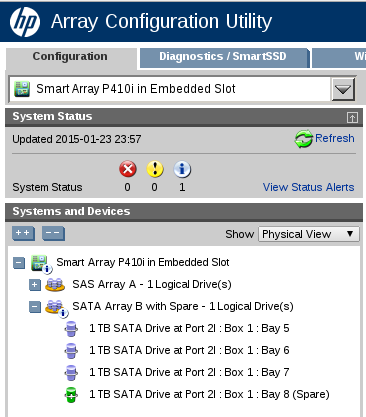This screenshot has width=366, height=417.
Task: Click the Refresh link
Action: coord(335,138)
